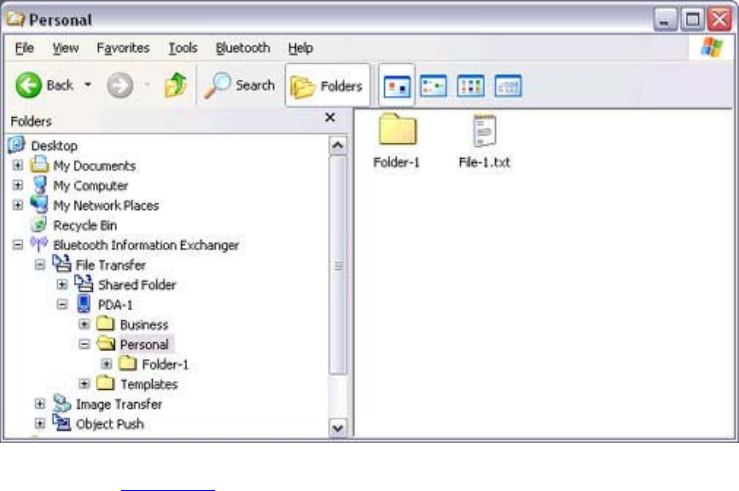Collapse the File Transfer node
This screenshot has width=739, height=491.
tap(40, 264)
